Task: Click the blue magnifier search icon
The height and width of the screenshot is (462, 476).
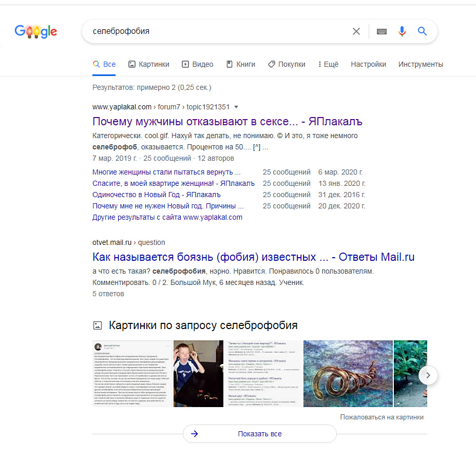Action: click(422, 31)
